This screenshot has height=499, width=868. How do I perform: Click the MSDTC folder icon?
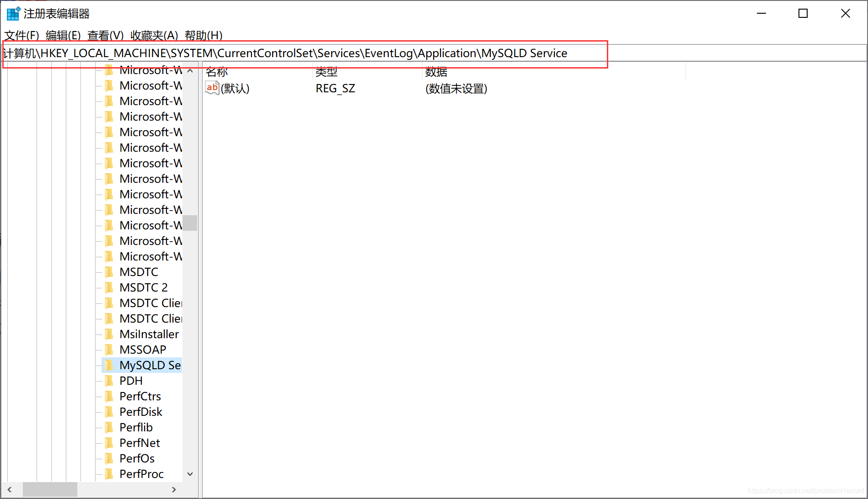(x=109, y=272)
